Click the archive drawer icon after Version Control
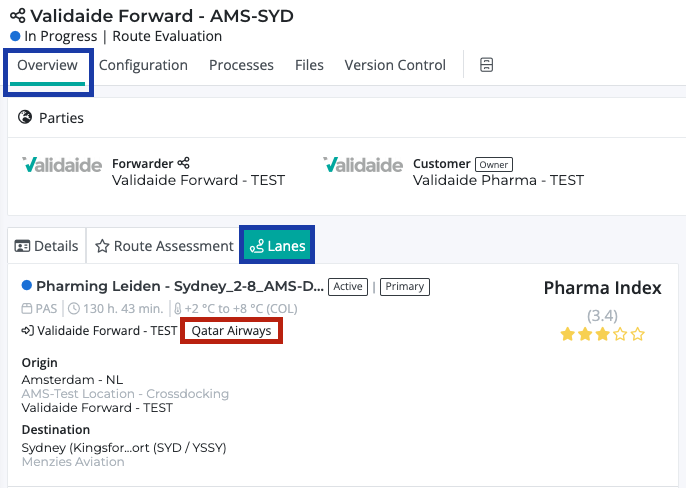This screenshot has height=488, width=686. (486, 65)
